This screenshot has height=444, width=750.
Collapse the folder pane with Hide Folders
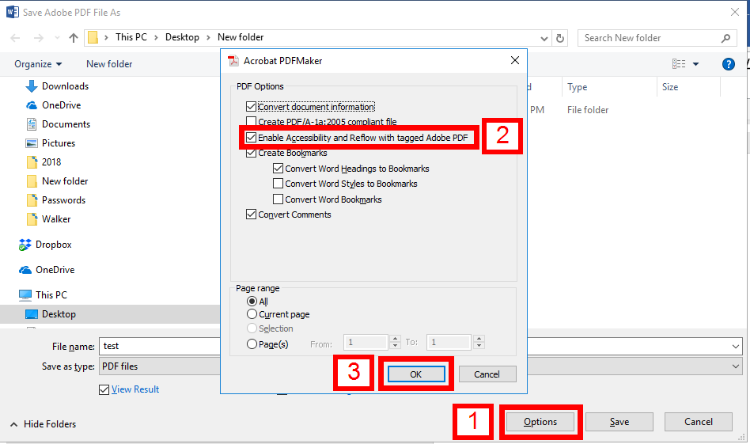pos(43,424)
